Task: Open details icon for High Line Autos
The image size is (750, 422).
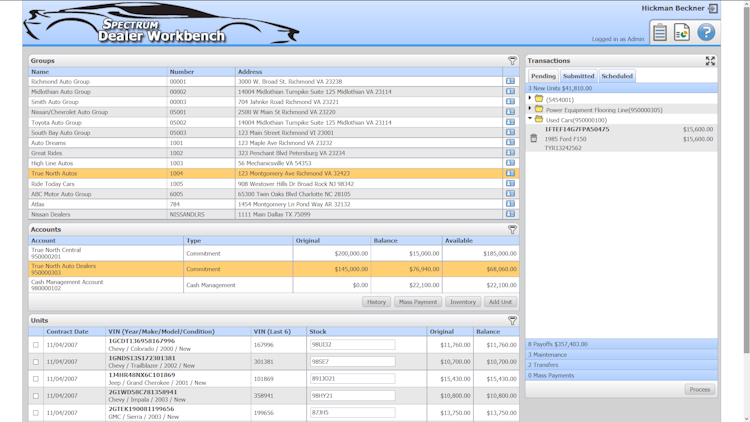Action: pos(510,163)
